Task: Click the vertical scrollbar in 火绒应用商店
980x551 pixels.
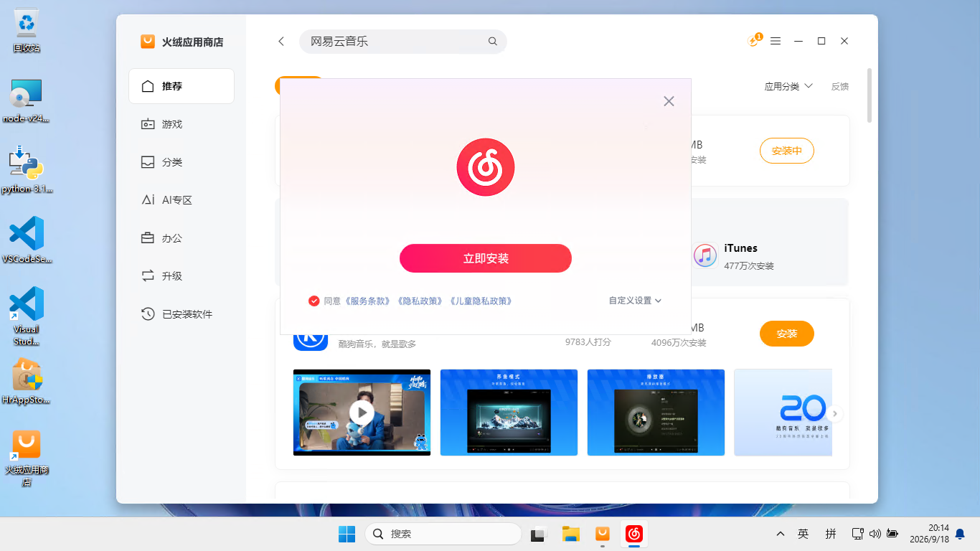Action: [870, 95]
